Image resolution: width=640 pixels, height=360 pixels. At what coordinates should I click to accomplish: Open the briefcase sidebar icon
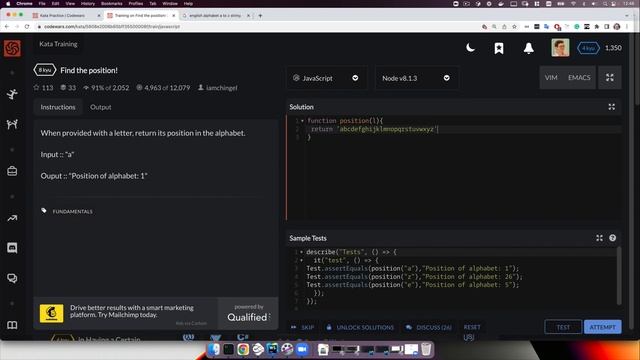click(x=12, y=171)
